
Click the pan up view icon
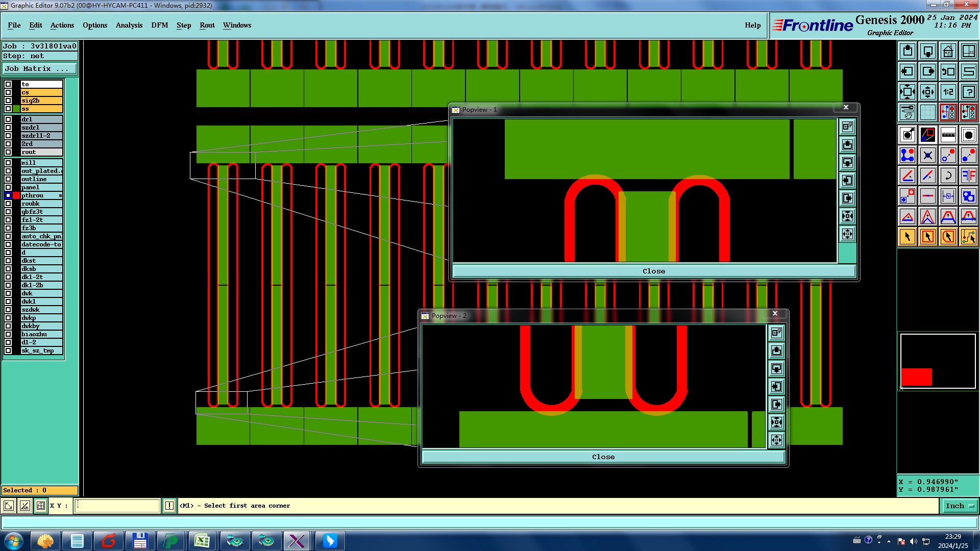click(x=908, y=51)
